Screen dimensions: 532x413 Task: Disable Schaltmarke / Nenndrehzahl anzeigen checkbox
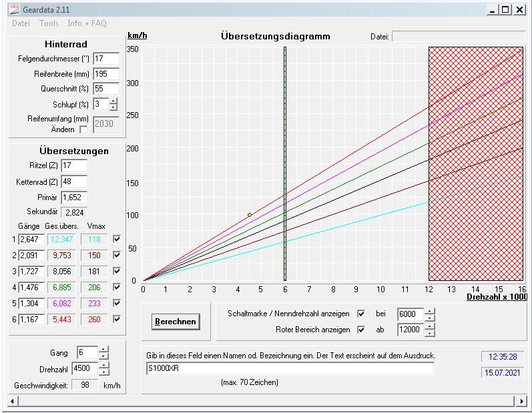[361, 314]
